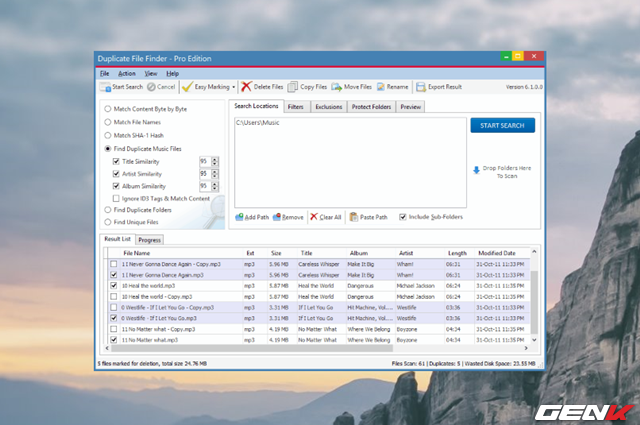Click the Cancel toolbar icon

(151, 87)
